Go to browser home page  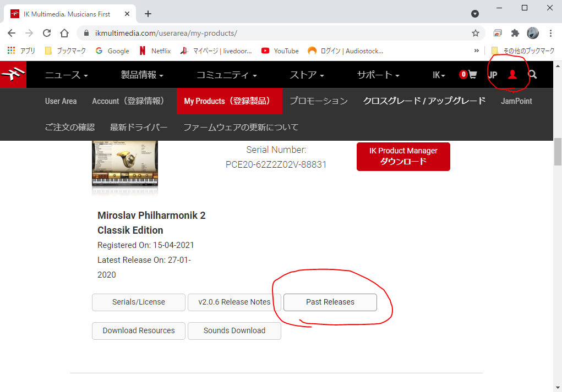click(64, 34)
